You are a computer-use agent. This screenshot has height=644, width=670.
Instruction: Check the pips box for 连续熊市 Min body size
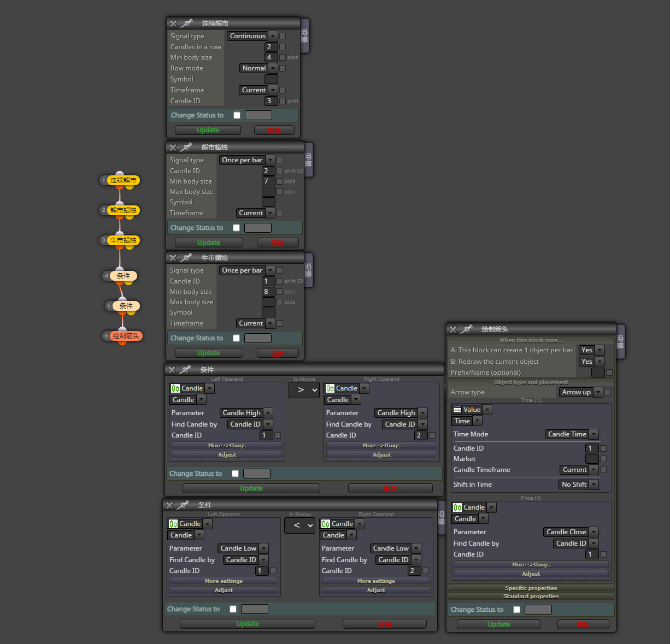(283, 57)
